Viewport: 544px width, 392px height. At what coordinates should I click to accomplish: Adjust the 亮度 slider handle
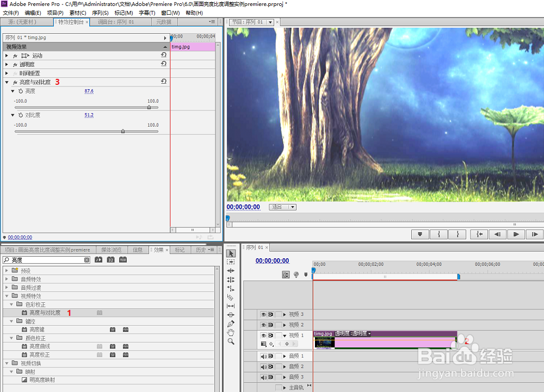pyautogui.click(x=149, y=108)
